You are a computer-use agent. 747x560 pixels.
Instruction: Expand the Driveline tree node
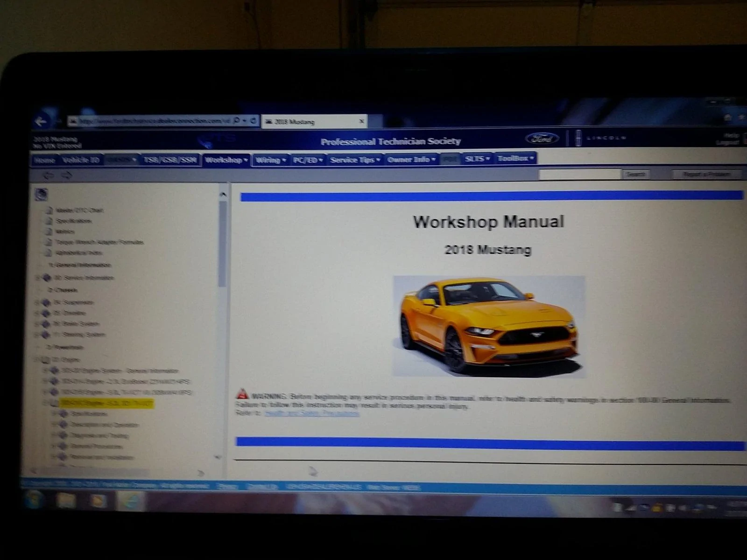pyautogui.click(x=37, y=313)
